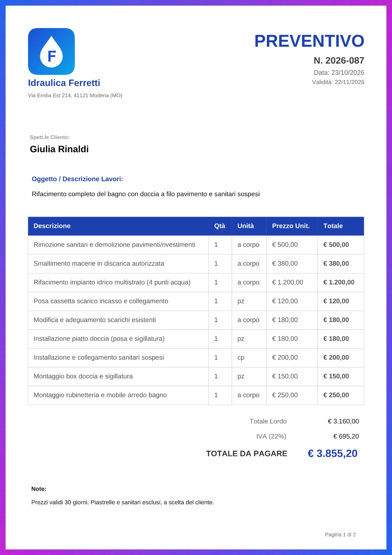Viewport: 392px width, 555px height.
Task: Click pz unit in Montaggio box doccia row
Action: click(x=241, y=377)
